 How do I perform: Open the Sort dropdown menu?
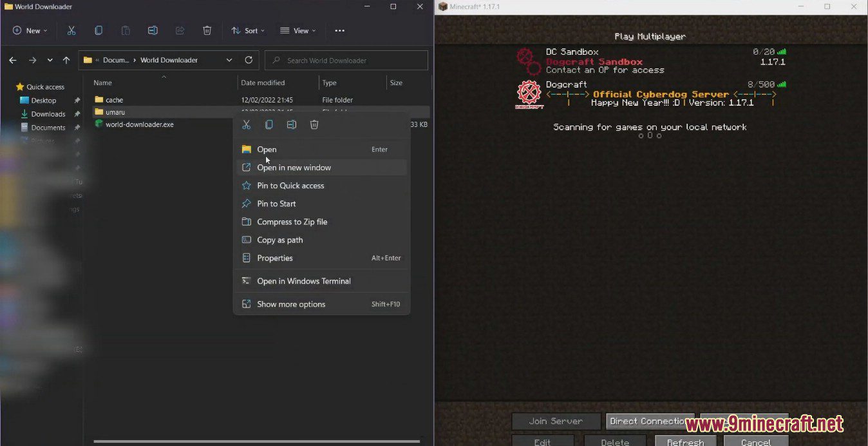pos(247,30)
